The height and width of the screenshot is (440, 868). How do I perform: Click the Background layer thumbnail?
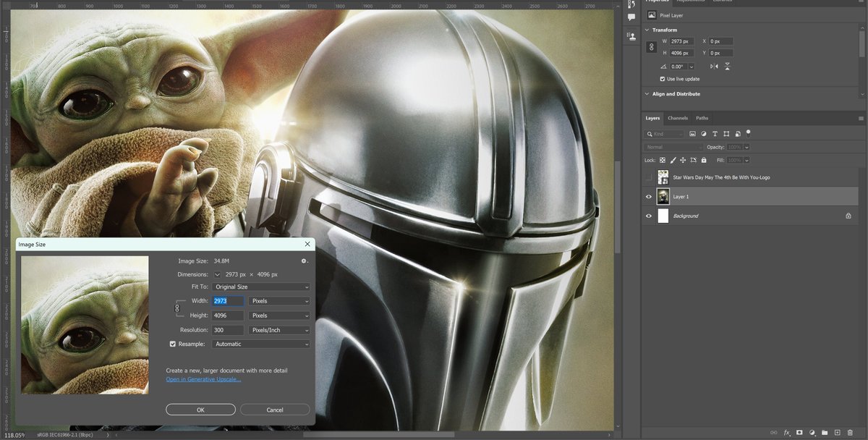tap(663, 216)
